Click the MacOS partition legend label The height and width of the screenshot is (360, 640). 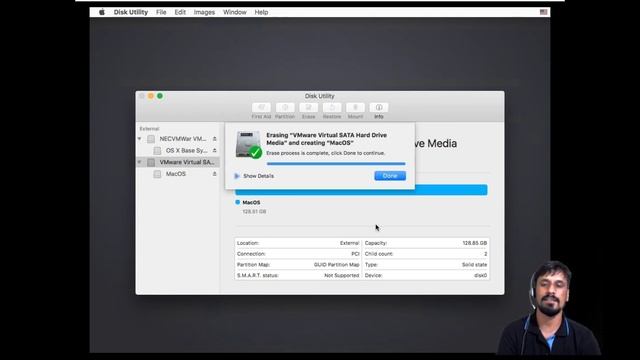point(251,202)
